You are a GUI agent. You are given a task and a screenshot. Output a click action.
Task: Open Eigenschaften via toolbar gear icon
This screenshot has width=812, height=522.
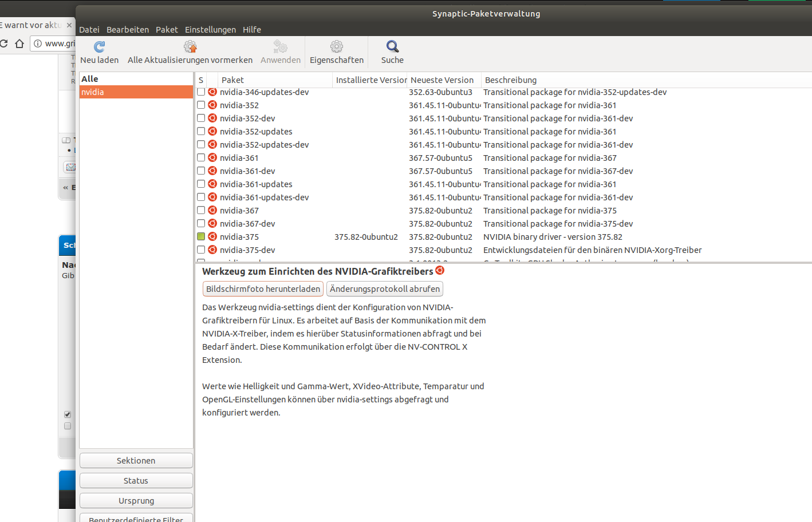click(x=337, y=47)
